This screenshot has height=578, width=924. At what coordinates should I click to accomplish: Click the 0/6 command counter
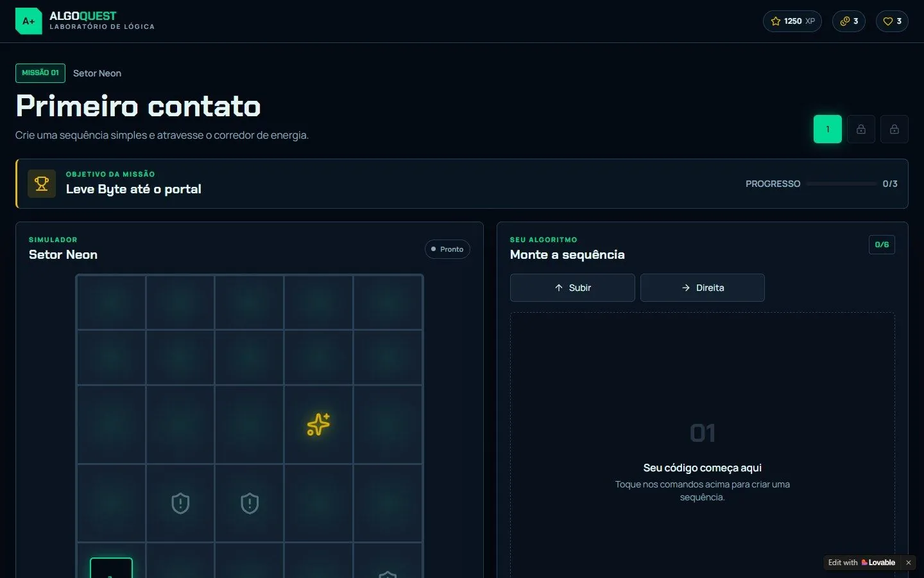(882, 245)
